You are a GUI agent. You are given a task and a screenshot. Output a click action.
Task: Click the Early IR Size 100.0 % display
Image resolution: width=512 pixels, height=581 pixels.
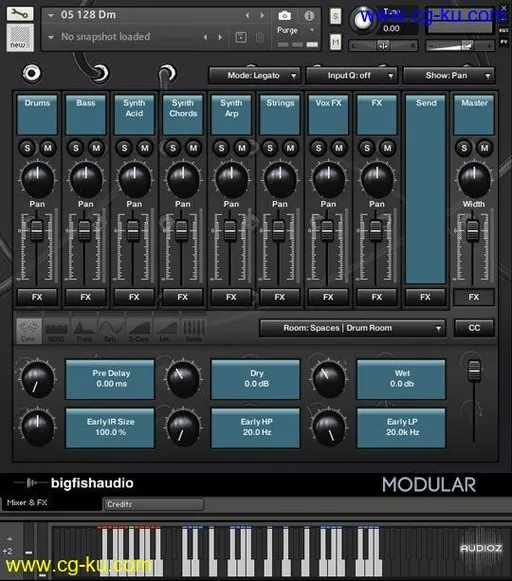pyautogui.click(x=110, y=428)
